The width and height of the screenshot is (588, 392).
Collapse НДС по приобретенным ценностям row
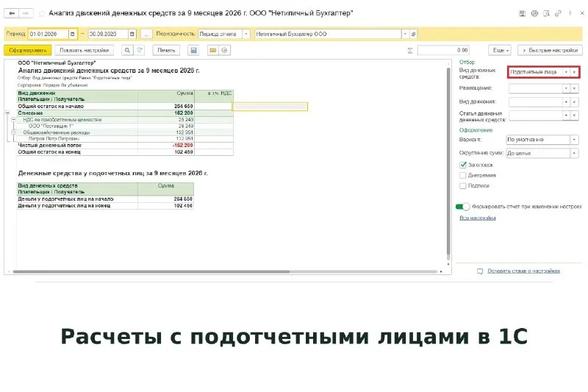tap(13, 120)
